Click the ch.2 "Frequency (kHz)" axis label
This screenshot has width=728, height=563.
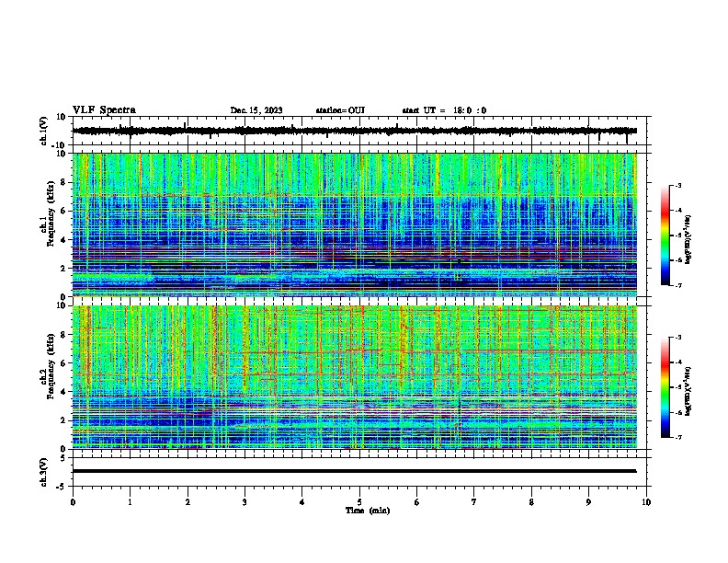(x=51, y=366)
